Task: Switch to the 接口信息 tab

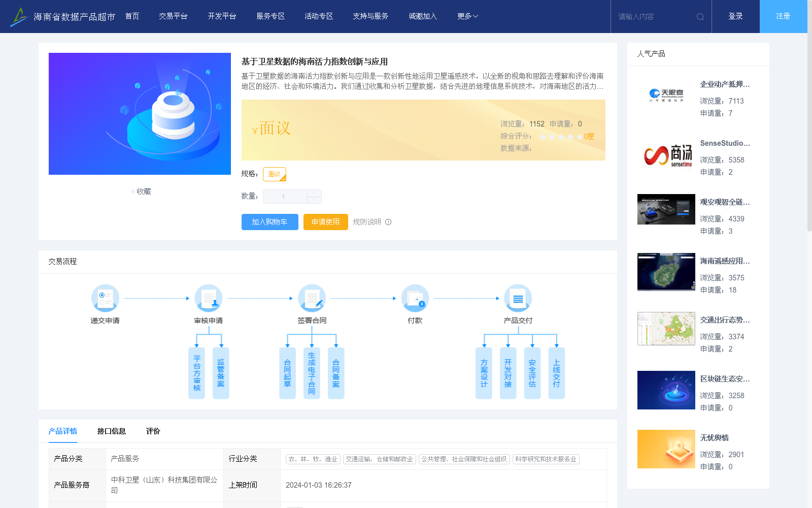Action: pos(112,431)
